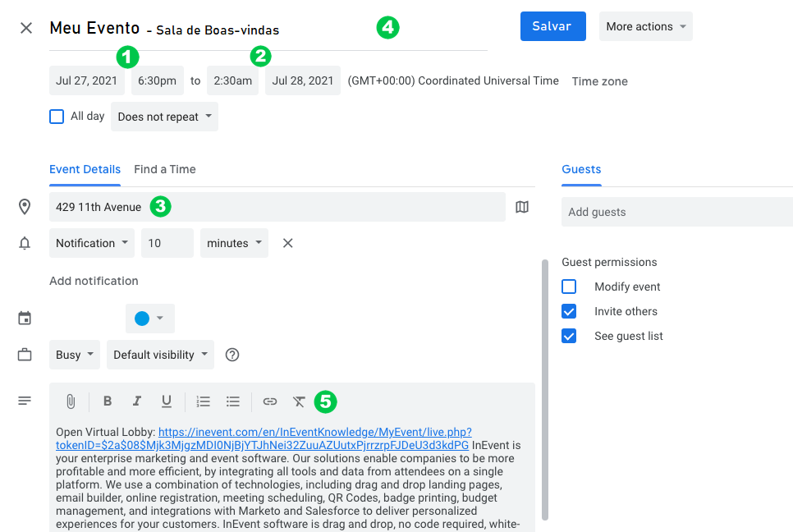
Task: Insert a bulleted list
Action: pos(233,401)
